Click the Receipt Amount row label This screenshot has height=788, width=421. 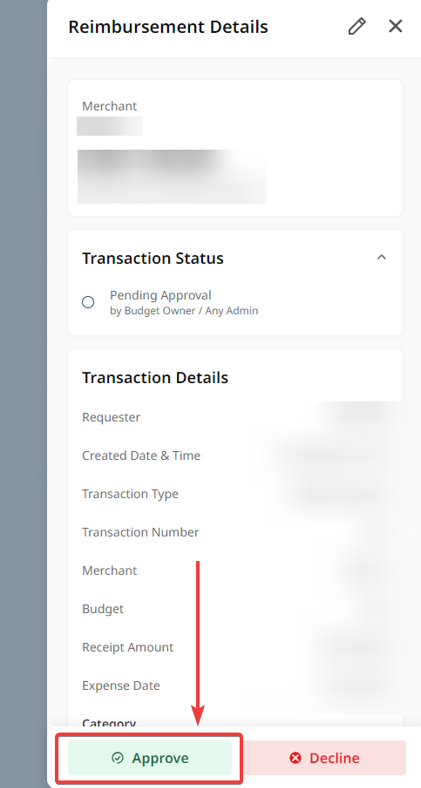coord(128,647)
